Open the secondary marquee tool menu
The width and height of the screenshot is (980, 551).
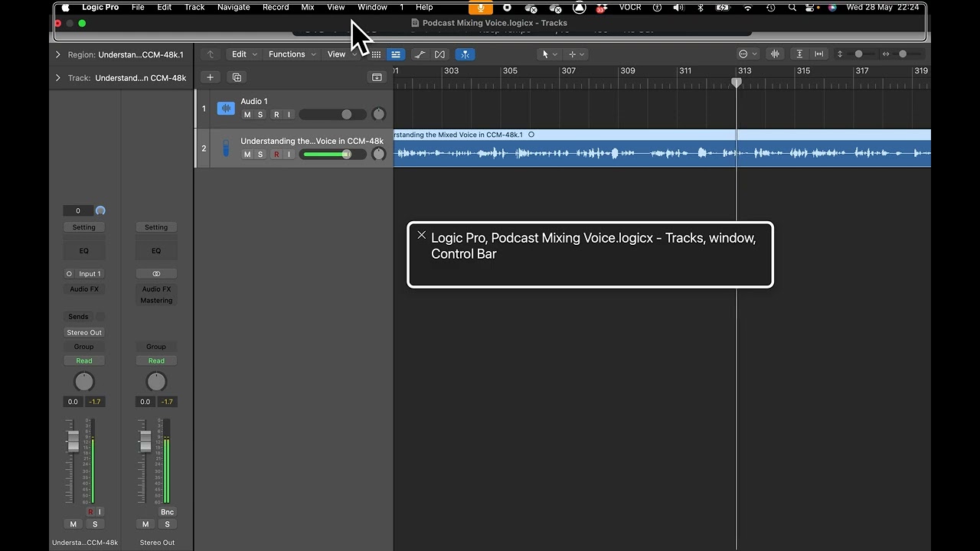coord(576,54)
